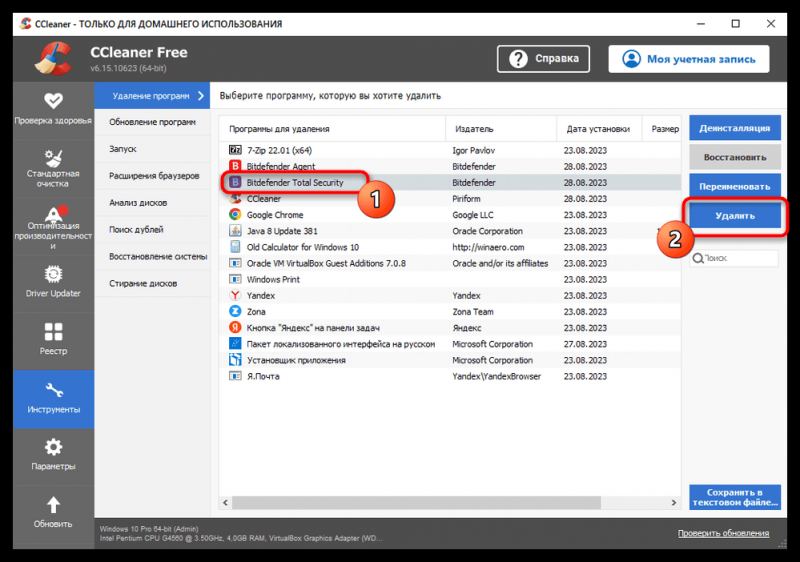Click the Деинсталляция button
Image resolution: width=800 pixels, height=562 pixels.
pyautogui.click(x=735, y=128)
